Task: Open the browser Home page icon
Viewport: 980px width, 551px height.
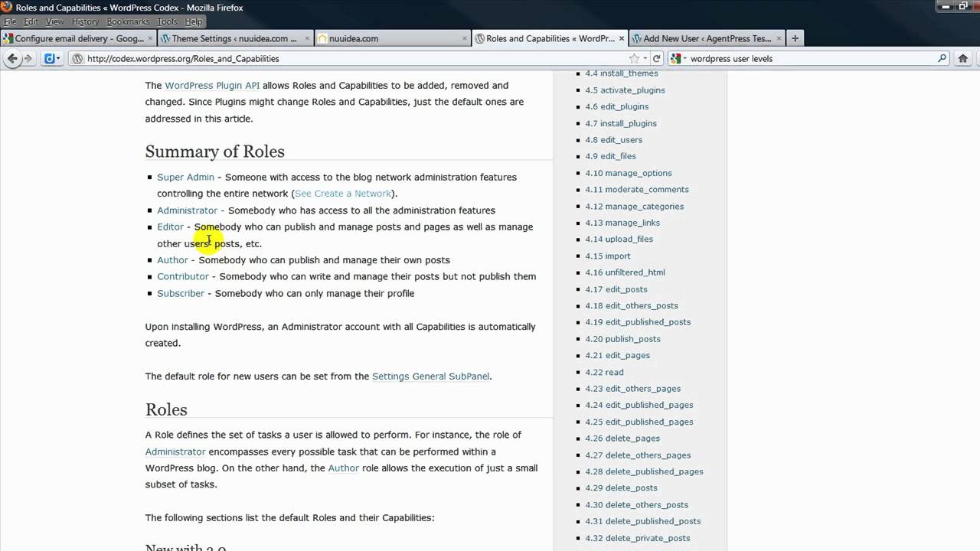Action: [964, 58]
